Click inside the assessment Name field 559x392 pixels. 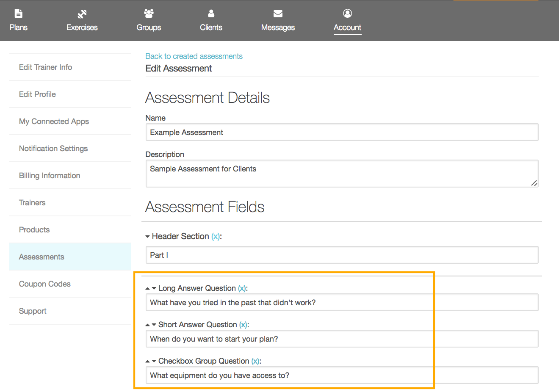pos(342,132)
